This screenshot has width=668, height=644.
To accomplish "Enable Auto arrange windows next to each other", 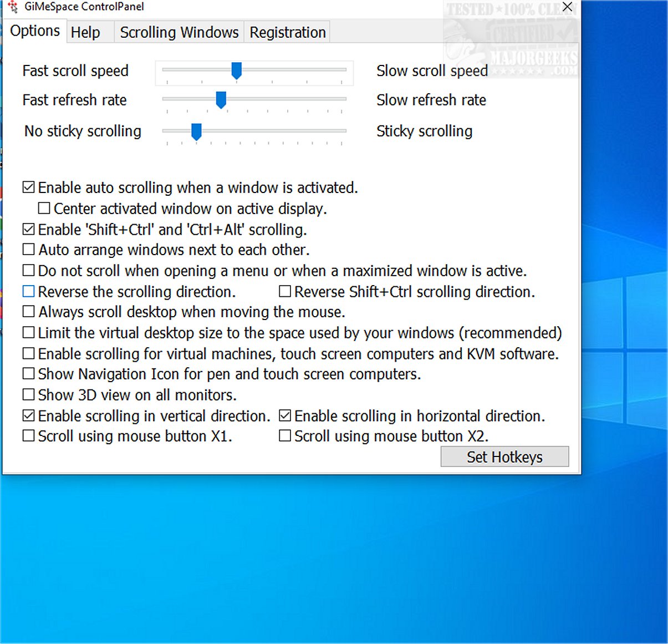I will (28, 249).
